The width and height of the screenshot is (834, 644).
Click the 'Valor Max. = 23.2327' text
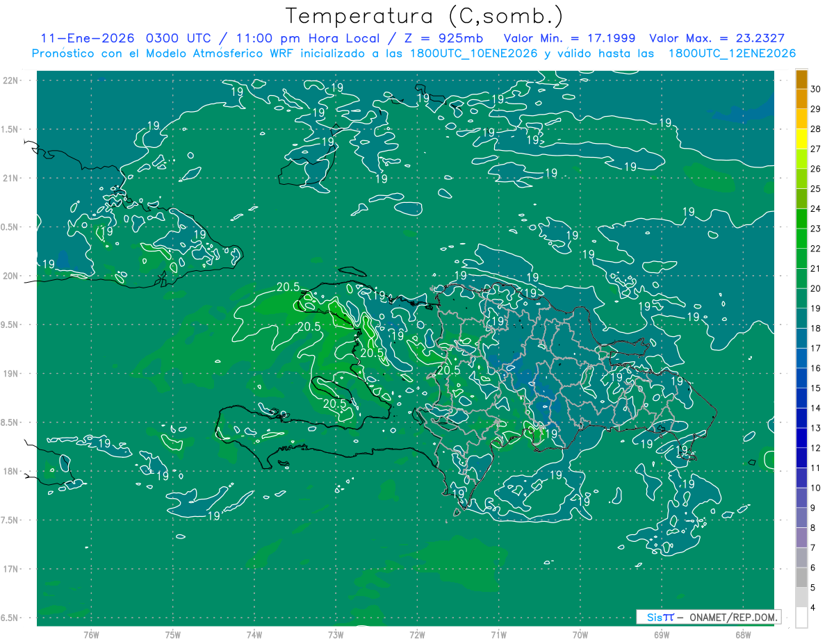[717, 38]
